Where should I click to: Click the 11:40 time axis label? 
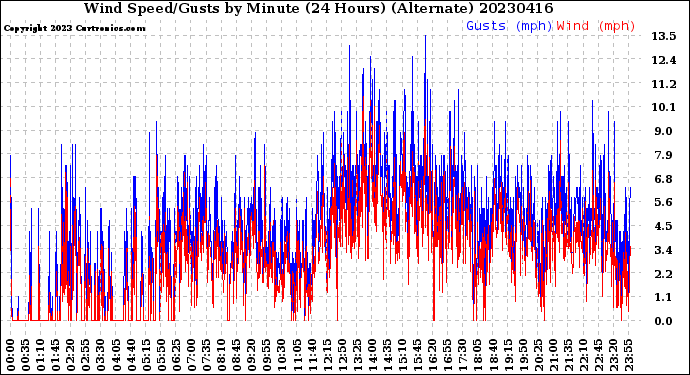point(312,355)
